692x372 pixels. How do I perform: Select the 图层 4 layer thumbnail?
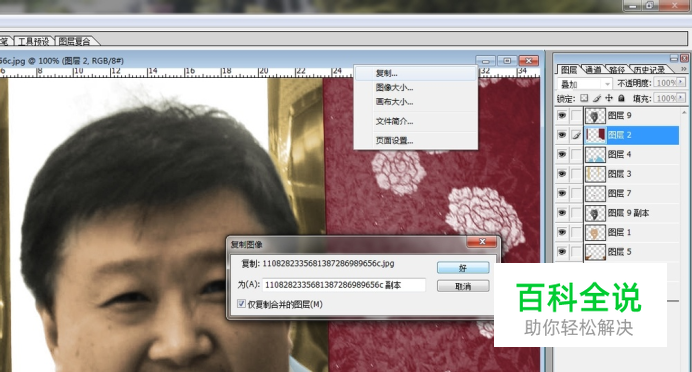[x=595, y=154]
